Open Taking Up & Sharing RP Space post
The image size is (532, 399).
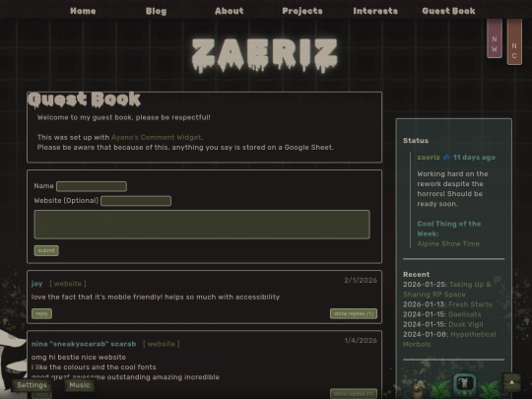click(447, 290)
